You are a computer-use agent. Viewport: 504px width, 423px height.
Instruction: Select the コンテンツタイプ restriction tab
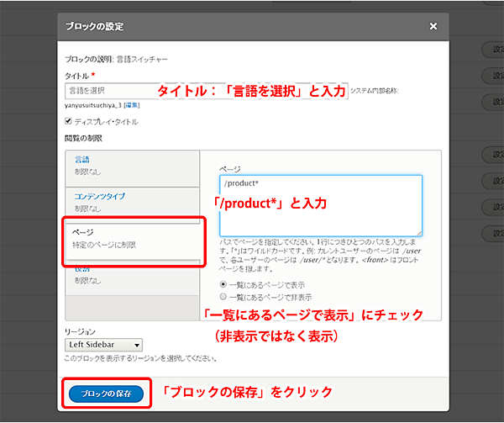pyautogui.click(x=132, y=204)
